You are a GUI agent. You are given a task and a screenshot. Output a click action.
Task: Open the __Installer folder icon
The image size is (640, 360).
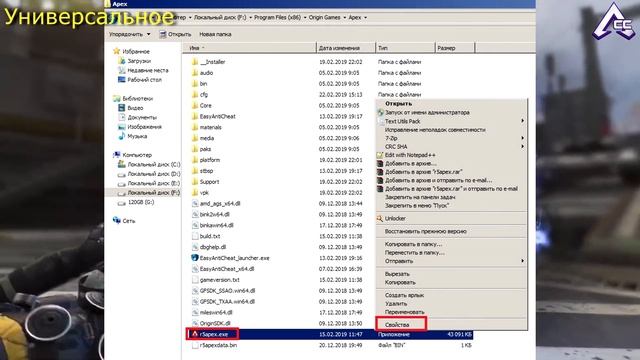[195, 62]
